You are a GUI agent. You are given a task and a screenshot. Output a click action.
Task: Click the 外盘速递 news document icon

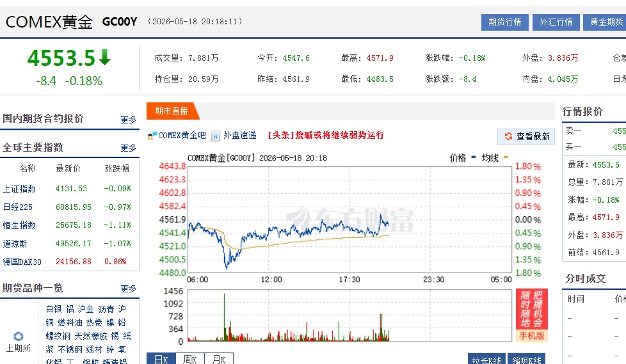coord(216,136)
